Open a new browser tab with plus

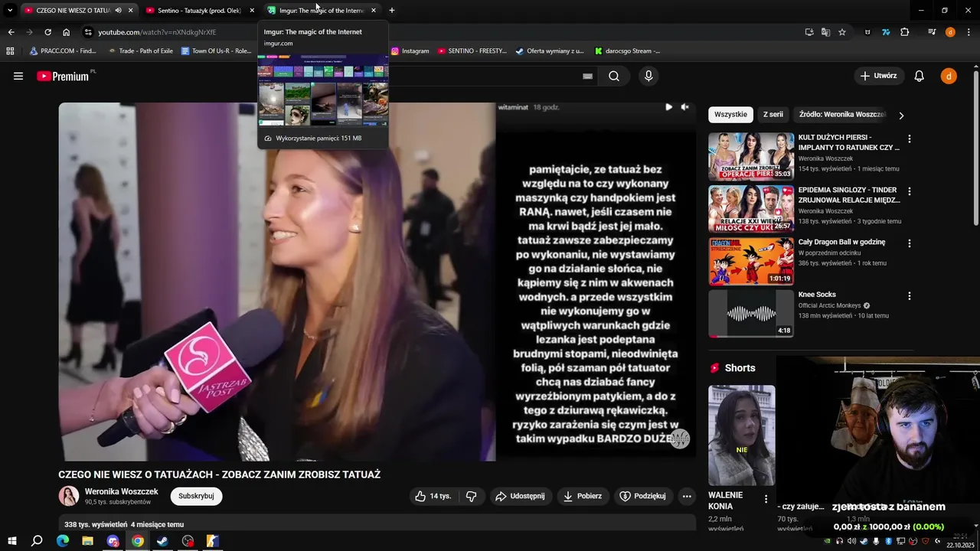[x=392, y=11]
